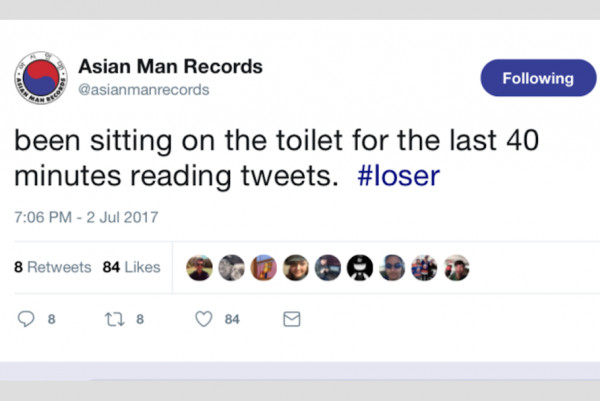View the 84 Likes list
This screenshot has height=401, width=600.
(131, 267)
